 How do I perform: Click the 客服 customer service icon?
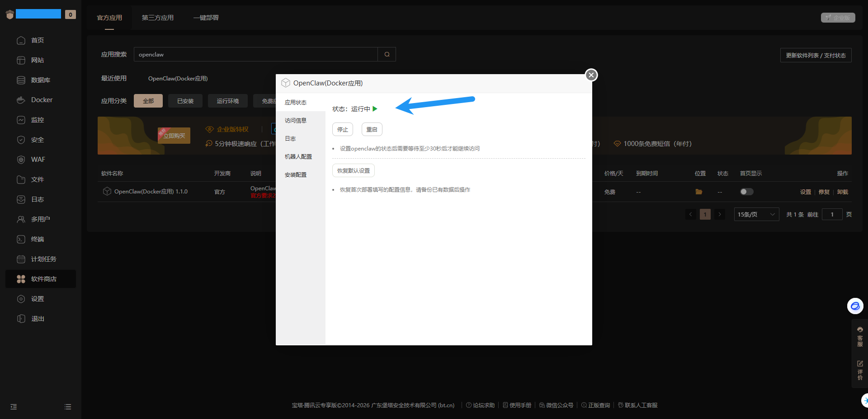point(860,337)
